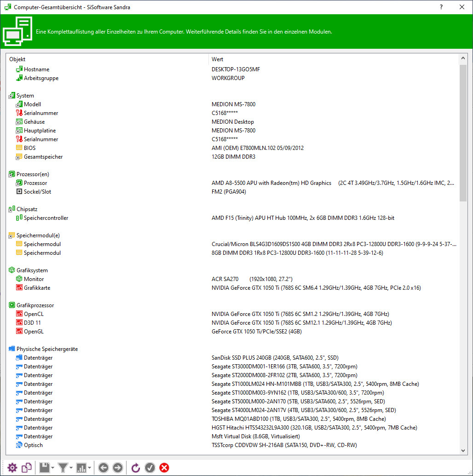Click the Optisch drive row icon
Viewport: 473px width, 476px height.
point(19,445)
